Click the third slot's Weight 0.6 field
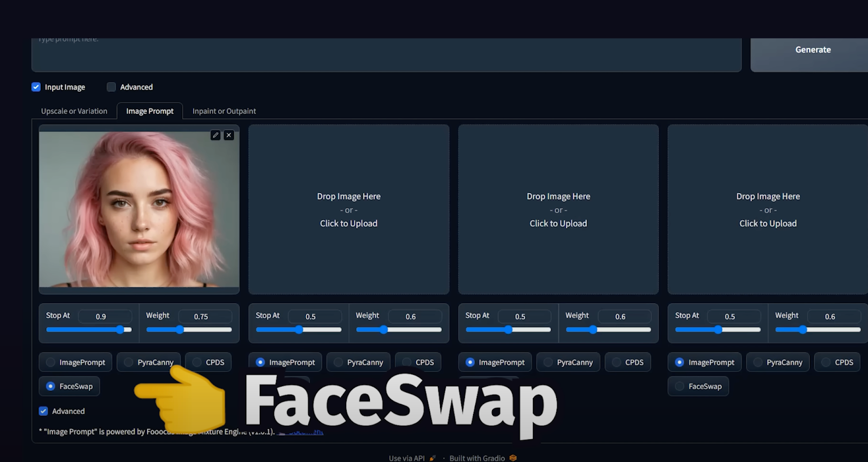This screenshot has width=868, height=462. pos(624,316)
